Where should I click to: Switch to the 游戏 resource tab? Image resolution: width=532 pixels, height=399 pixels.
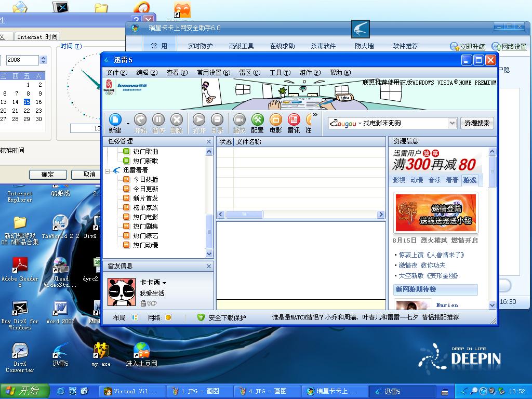coord(470,180)
